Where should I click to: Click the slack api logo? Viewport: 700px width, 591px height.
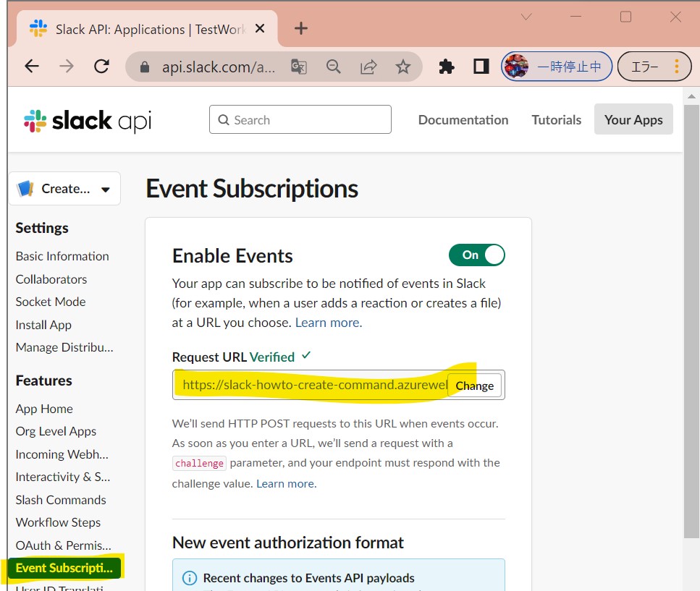pyautogui.click(x=88, y=120)
